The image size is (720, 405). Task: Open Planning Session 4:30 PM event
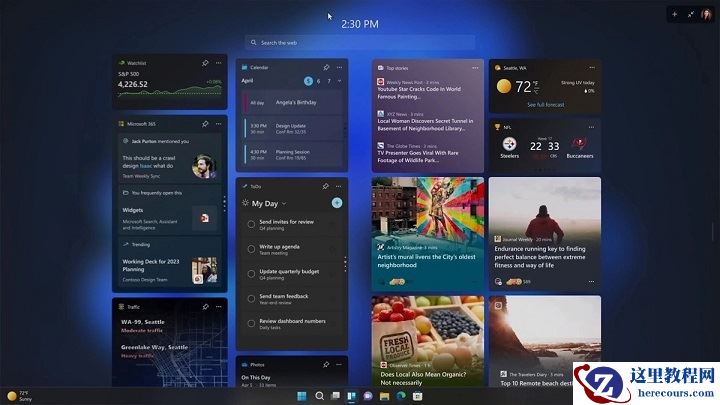293,155
